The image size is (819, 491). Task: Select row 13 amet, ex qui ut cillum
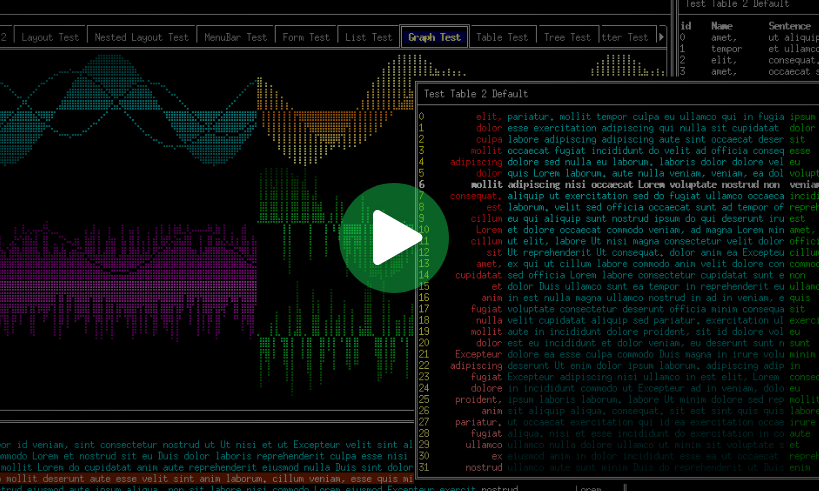[x=618, y=264]
